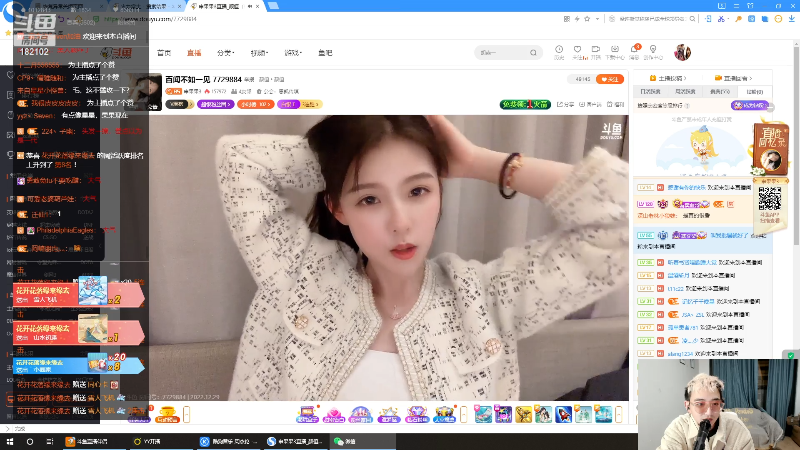Switch to the fourth tab in chat panel
This screenshot has height=450, width=800.
pos(754,92)
